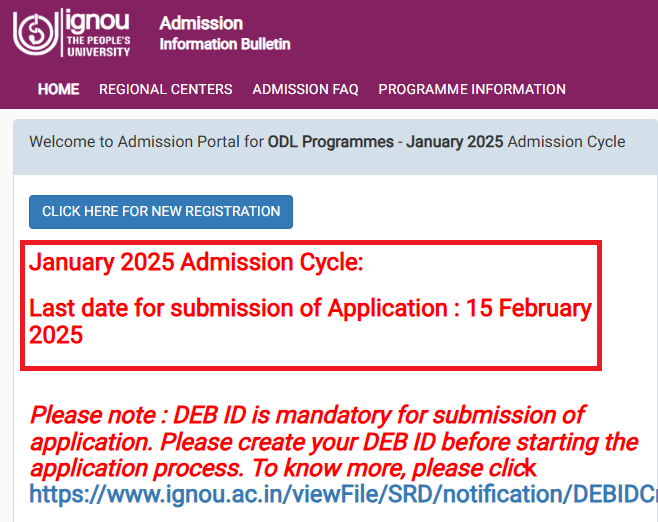Open ADMISSION FAQ in navigation bar
Screen dimensions: 658x522
pyautogui.click(x=305, y=89)
